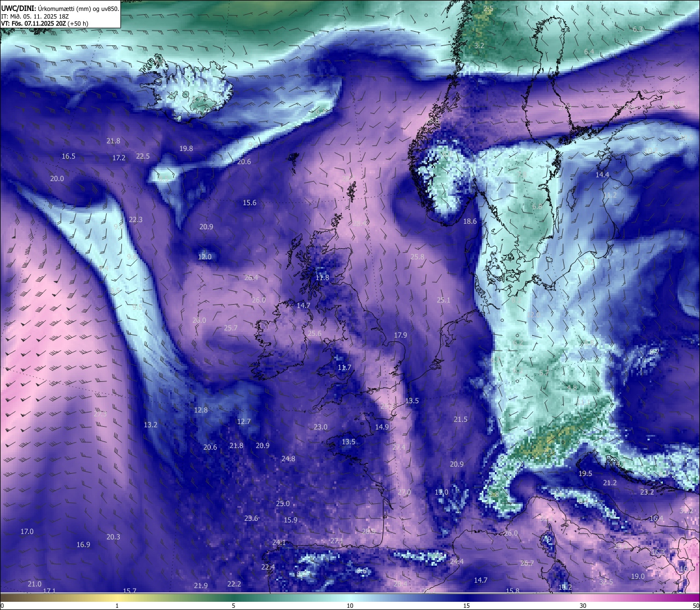Click the value 21.5 on the map
Viewport: 700px width, 610px height.
tap(460, 420)
